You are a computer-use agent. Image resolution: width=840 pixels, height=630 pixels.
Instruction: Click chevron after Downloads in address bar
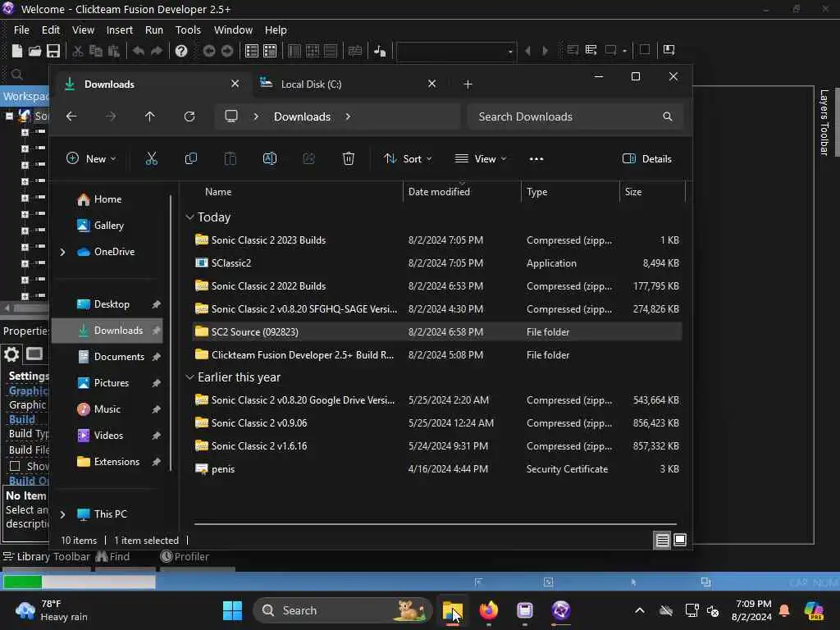(348, 116)
